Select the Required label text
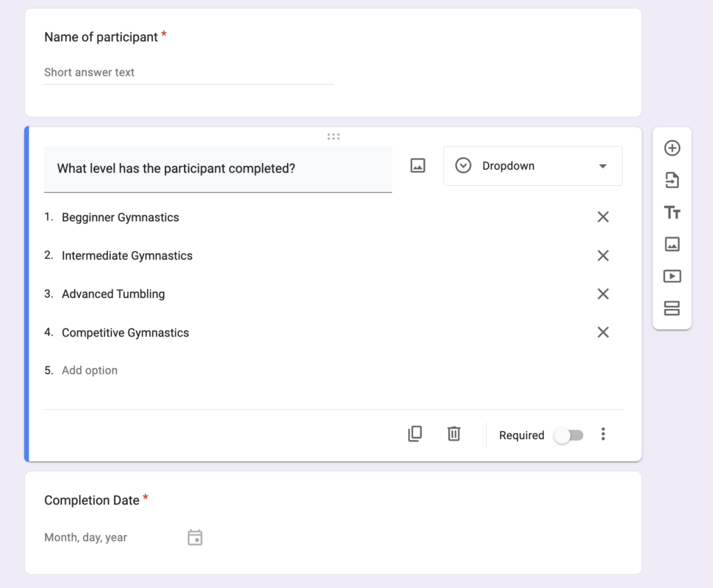Viewport: 713px width, 588px height. (522, 435)
